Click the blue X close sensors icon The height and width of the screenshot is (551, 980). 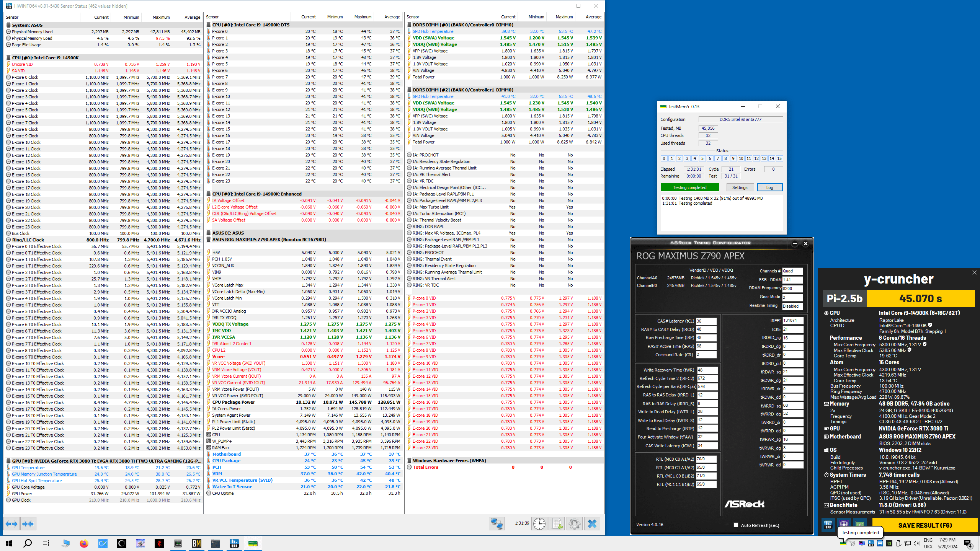[x=592, y=524]
